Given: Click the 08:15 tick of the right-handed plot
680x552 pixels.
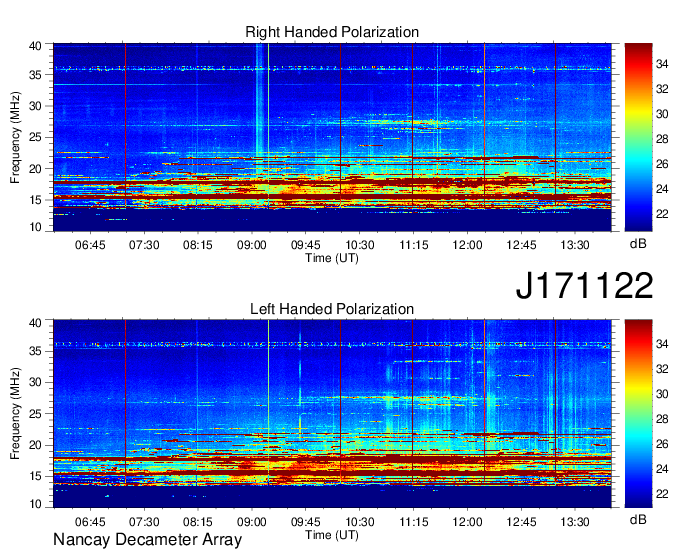Looking at the screenshot, I should [198, 245].
